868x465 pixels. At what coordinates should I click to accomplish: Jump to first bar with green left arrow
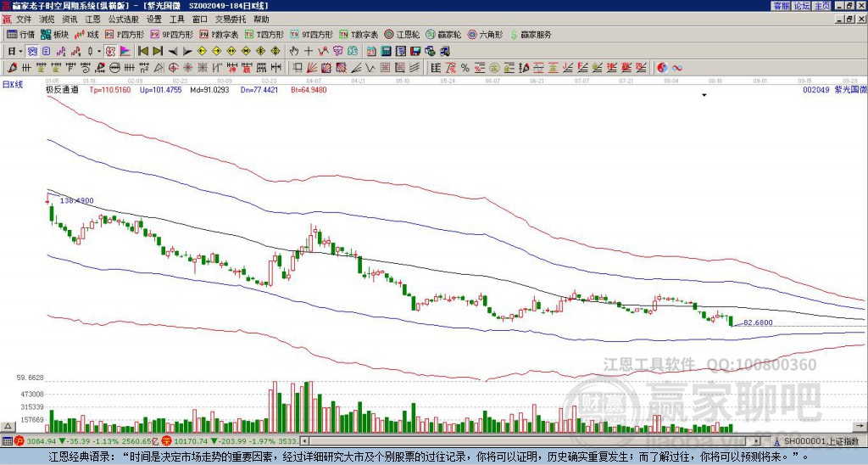[x=142, y=52]
